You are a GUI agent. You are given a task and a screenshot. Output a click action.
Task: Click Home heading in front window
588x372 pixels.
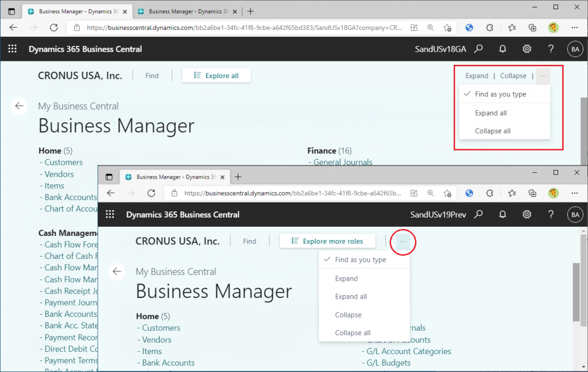tap(148, 316)
